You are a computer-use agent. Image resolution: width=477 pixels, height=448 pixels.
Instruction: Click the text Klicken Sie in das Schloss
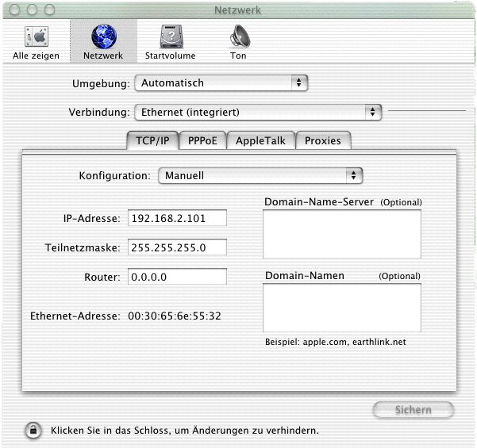tap(110, 431)
